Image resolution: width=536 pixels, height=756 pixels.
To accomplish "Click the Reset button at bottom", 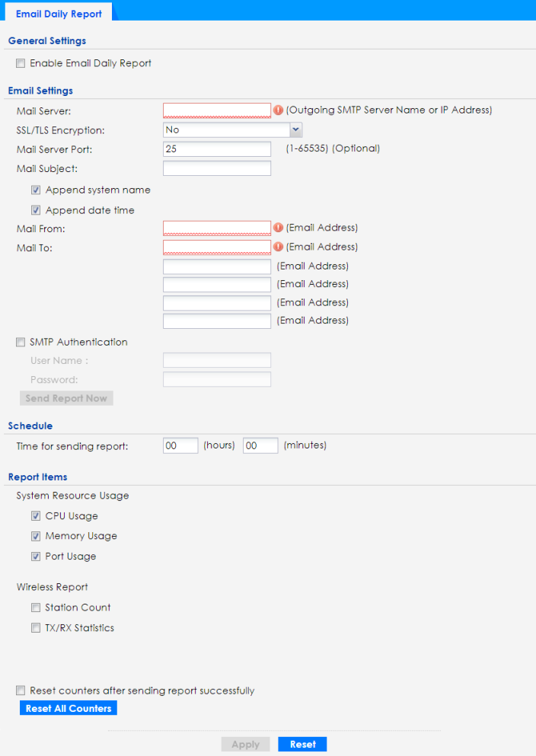I will 302,745.
